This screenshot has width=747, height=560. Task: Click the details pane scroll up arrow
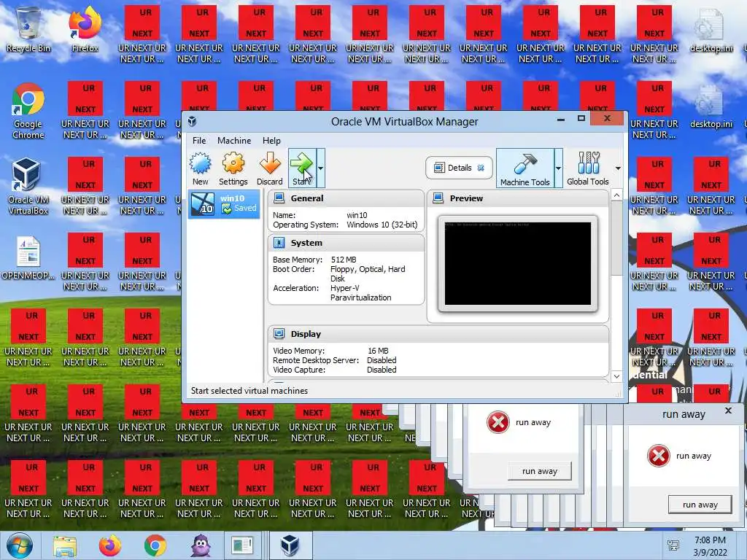pos(616,195)
